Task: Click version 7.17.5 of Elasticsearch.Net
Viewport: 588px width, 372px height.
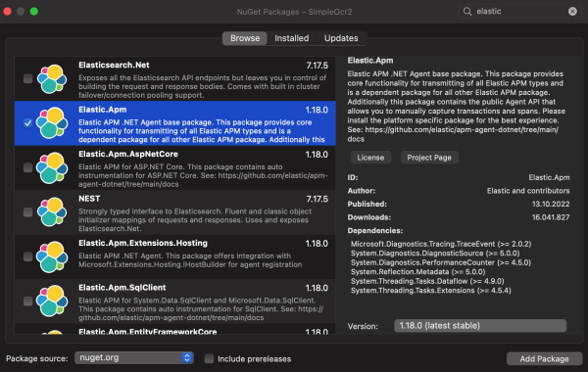Action: [x=317, y=66]
